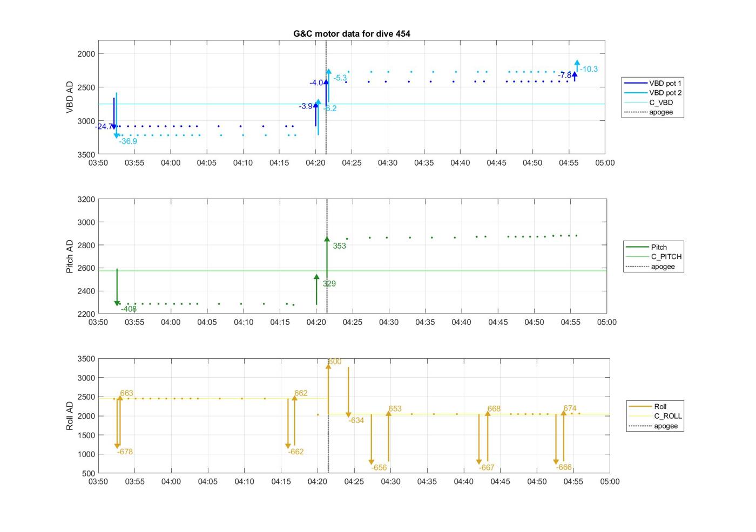Click the '353' pitch annotation

click(339, 246)
